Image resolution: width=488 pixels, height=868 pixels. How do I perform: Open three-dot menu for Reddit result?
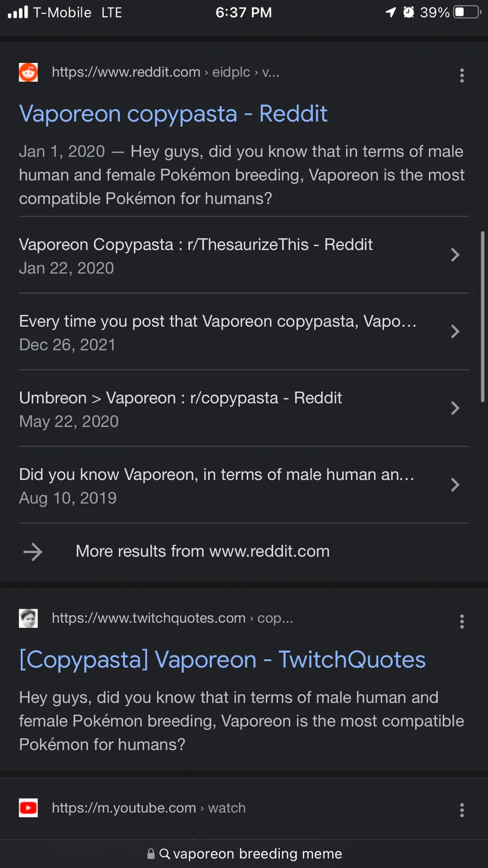pyautogui.click(x=461, y=75)
